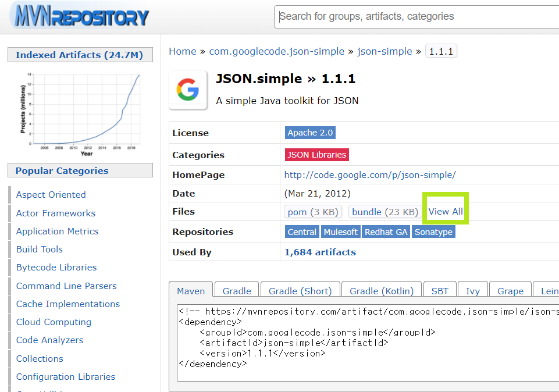Open the 1,684 artifacts link
Screen dimensions: 559x392
click(x=320, y=252)
